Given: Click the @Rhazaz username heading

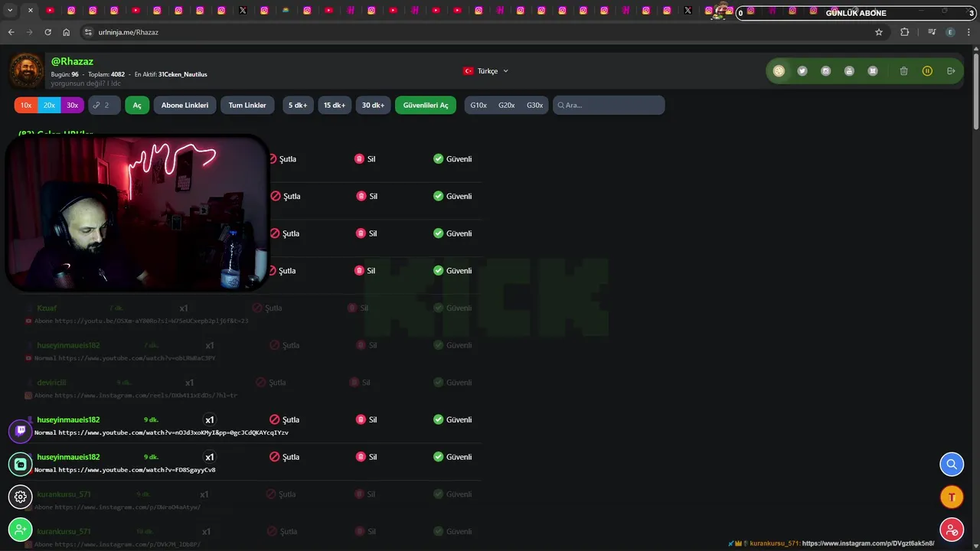Looking at the screenshot, I should [72, 61].
